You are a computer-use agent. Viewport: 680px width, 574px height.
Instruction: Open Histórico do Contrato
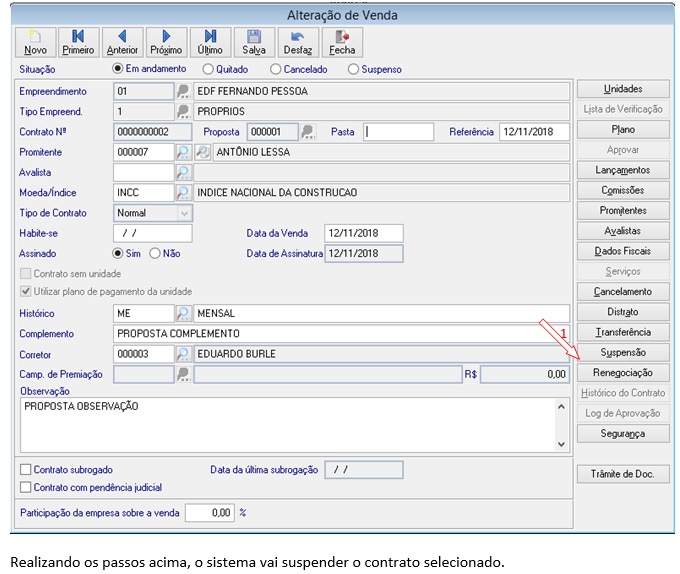[x=623, y=393]
